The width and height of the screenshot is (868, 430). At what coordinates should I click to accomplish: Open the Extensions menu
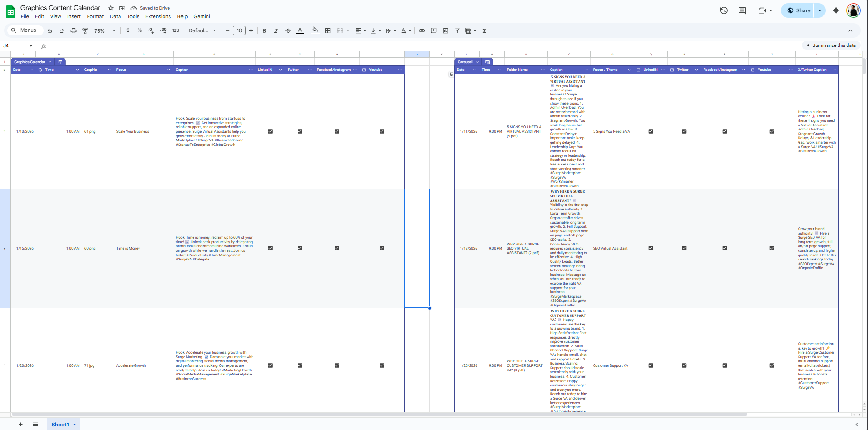point(158,16)
